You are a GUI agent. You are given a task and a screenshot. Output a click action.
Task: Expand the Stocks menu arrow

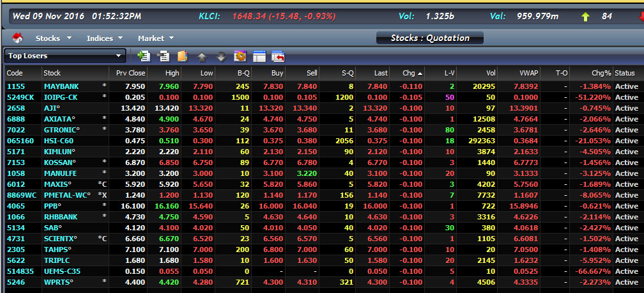click(69, 38)
